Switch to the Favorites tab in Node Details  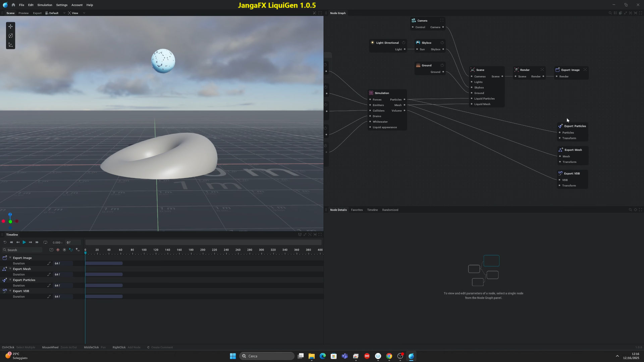point(357,210)
